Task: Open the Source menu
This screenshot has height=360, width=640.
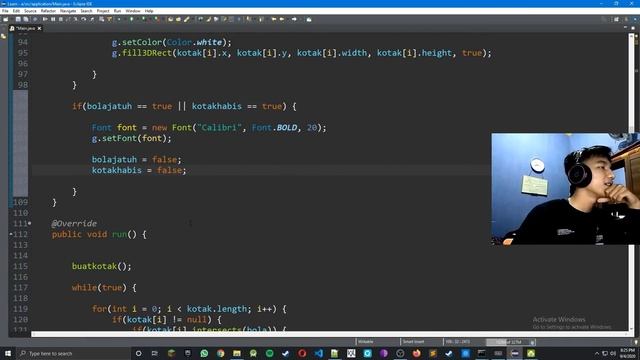Action: pyautogui.click(x=30, y=11)
